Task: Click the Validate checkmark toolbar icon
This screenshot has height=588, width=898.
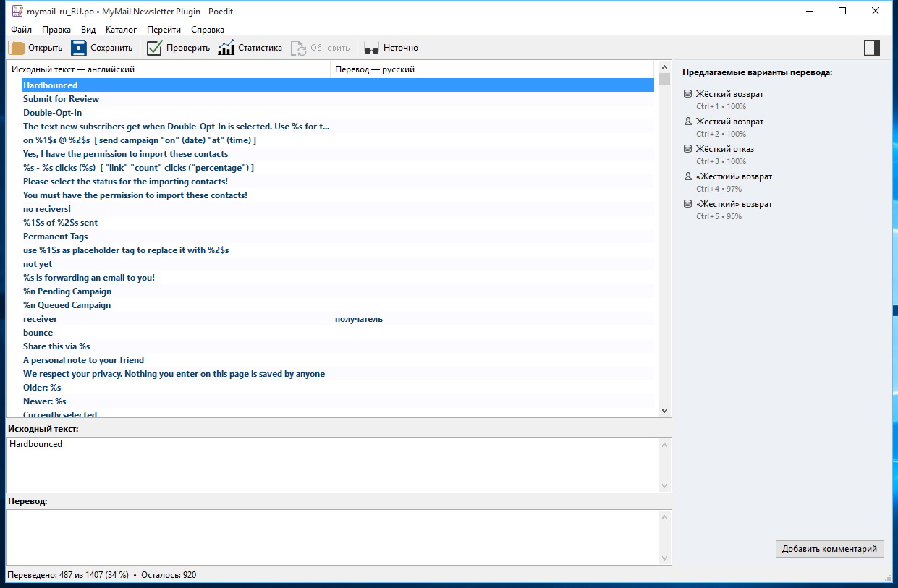Action: (154, 48)
